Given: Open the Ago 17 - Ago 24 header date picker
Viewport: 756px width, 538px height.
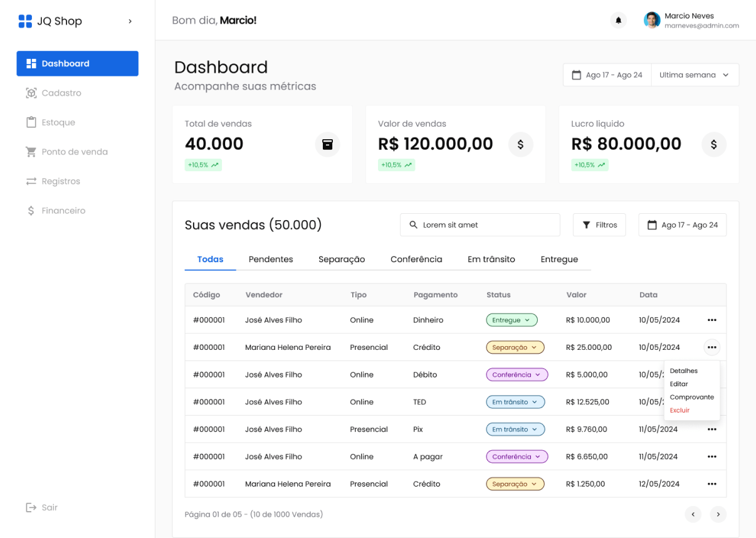Looking at the screenshot, I should (607, 75).
